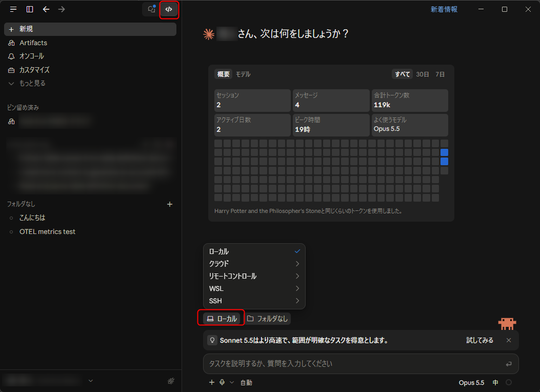Click the circular usage indicator
Screen dimensions: 540x392
(509, 382)
